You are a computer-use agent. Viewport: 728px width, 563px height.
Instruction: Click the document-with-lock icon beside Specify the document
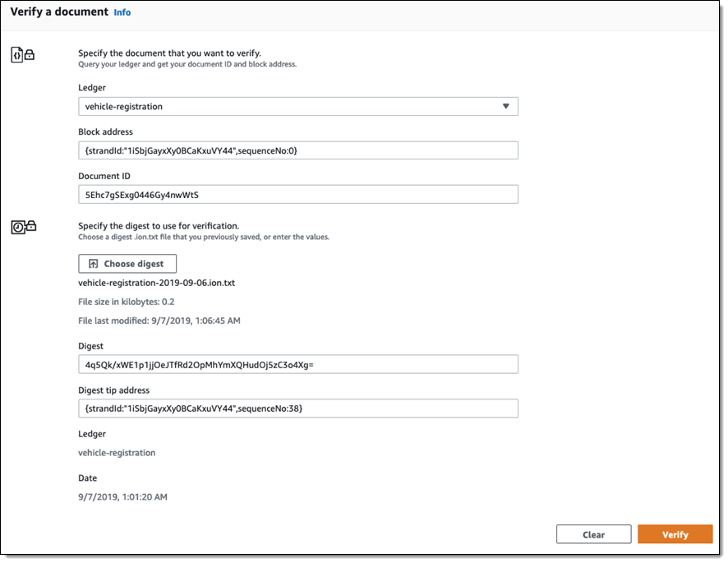[x=22, y=55]
